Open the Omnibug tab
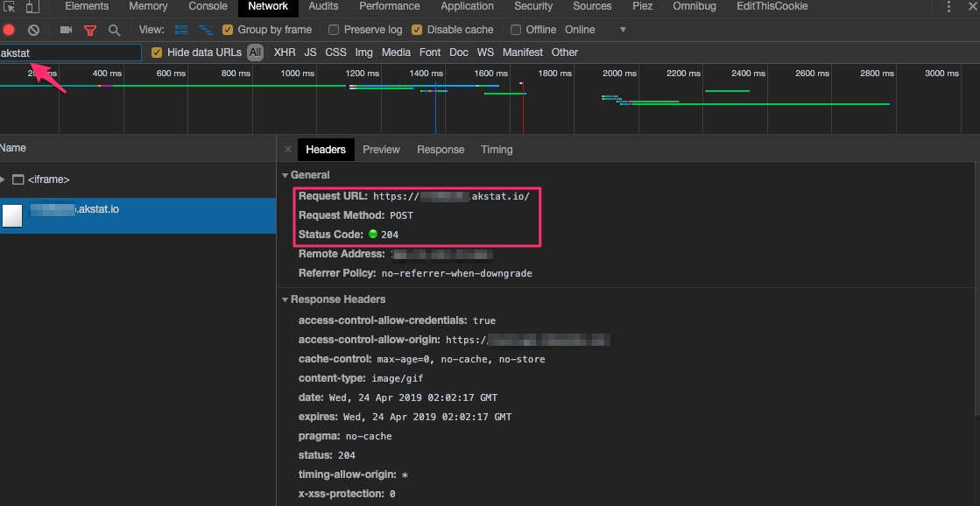The width and height of the screenshot is (980, 506). tap(694, 7)
